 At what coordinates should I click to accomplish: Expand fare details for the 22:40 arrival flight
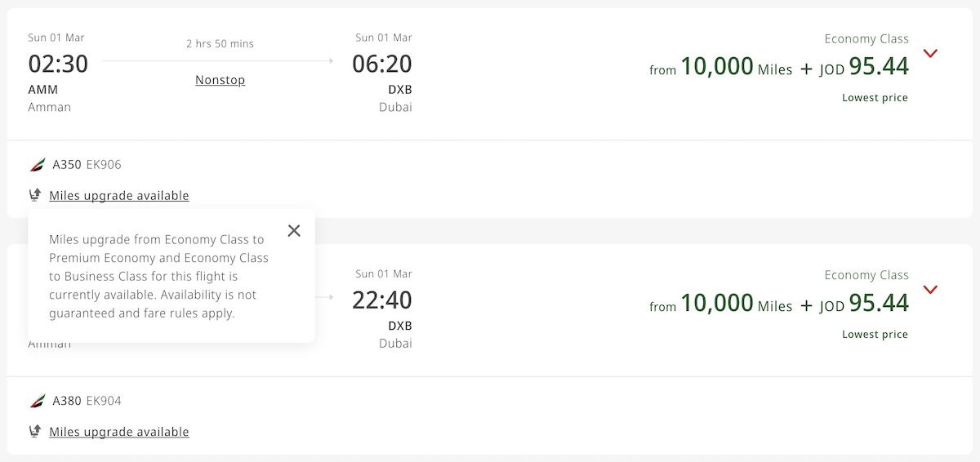pyautogui.click(x=929, y=290)
